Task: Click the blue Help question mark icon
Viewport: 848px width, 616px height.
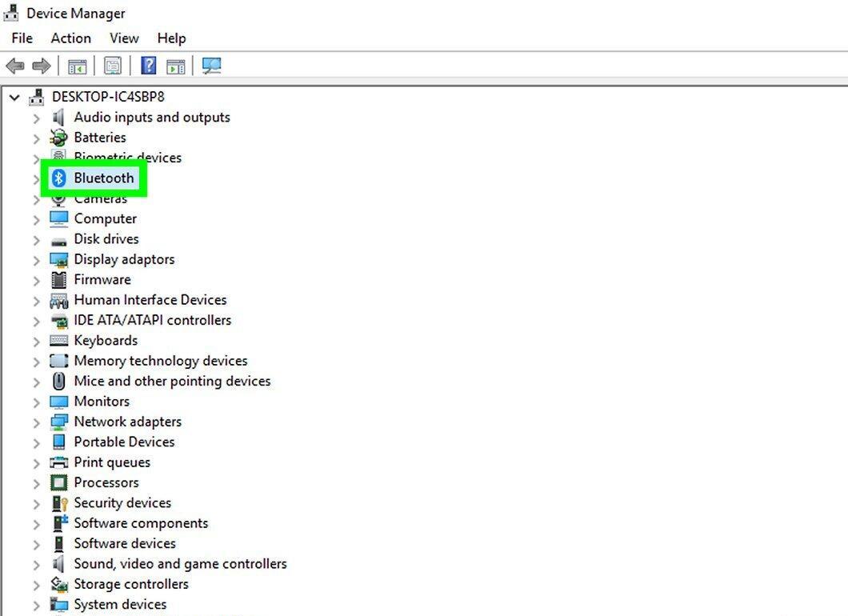Action: (149, 66)
